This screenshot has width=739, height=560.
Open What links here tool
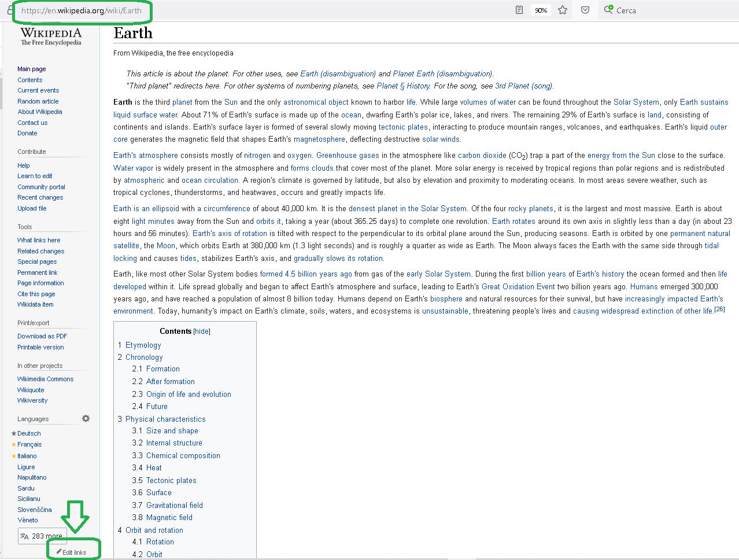[39, 240]
